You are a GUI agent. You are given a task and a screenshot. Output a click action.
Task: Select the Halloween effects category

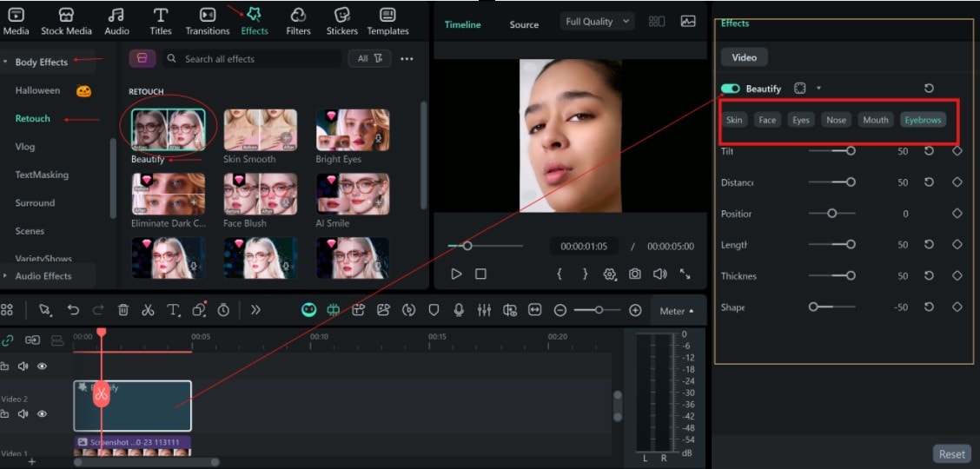coord(37,90)
